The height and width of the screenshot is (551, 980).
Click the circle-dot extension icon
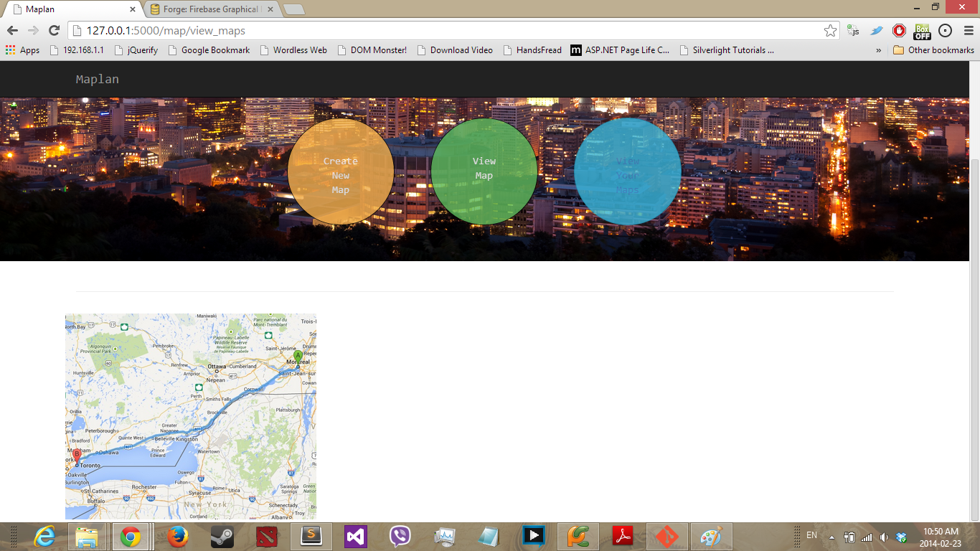point(945,31)
